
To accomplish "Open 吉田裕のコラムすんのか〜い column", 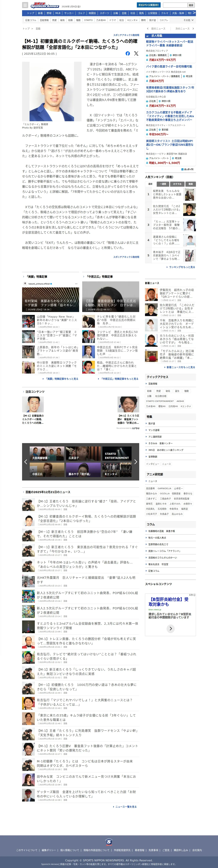I will (162, 558).
